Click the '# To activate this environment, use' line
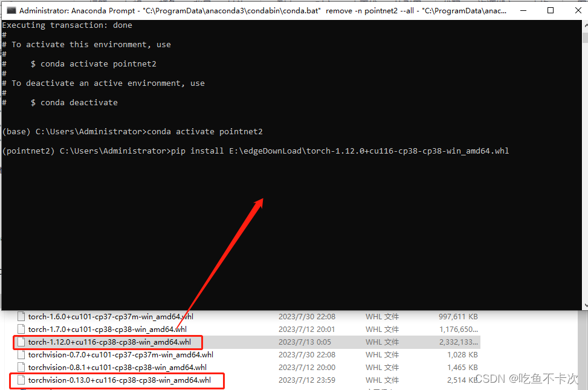The height and width of the screenshot is (390, 588). [86, 44]
